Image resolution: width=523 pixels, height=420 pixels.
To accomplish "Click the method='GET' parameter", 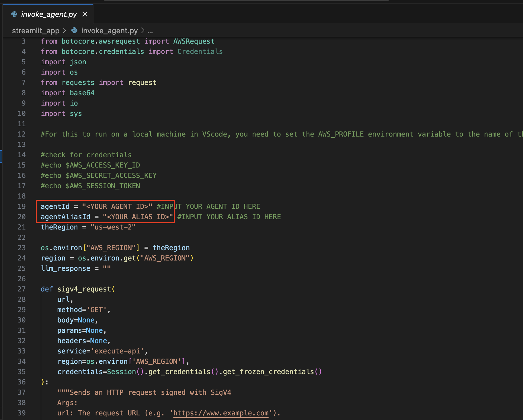I will click(82, 310).
